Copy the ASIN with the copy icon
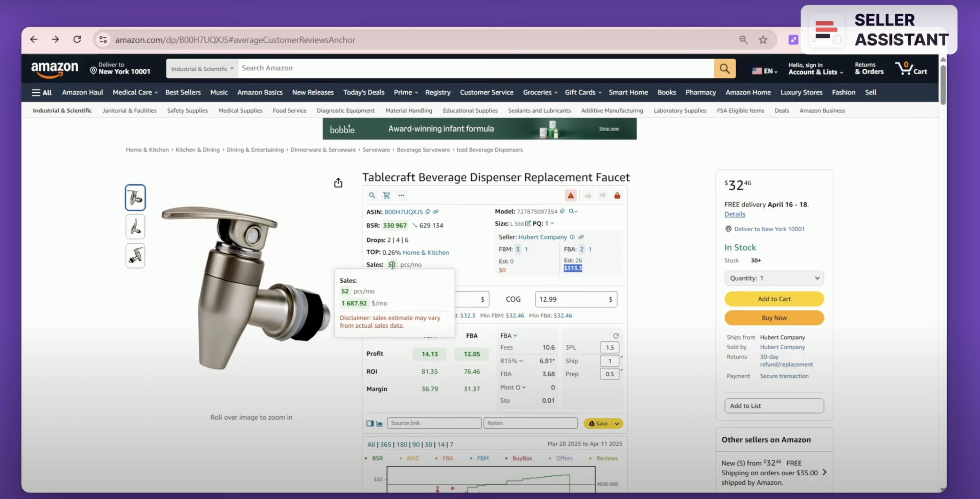Image resolution: width=980 pixels, height=499 pixels. tap(427, 212)
